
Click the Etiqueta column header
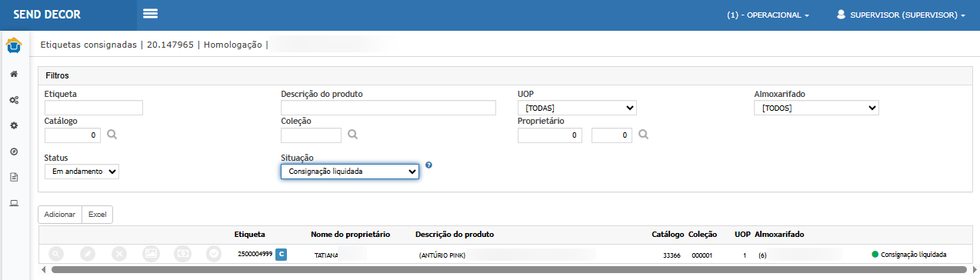tap(250, 234)
